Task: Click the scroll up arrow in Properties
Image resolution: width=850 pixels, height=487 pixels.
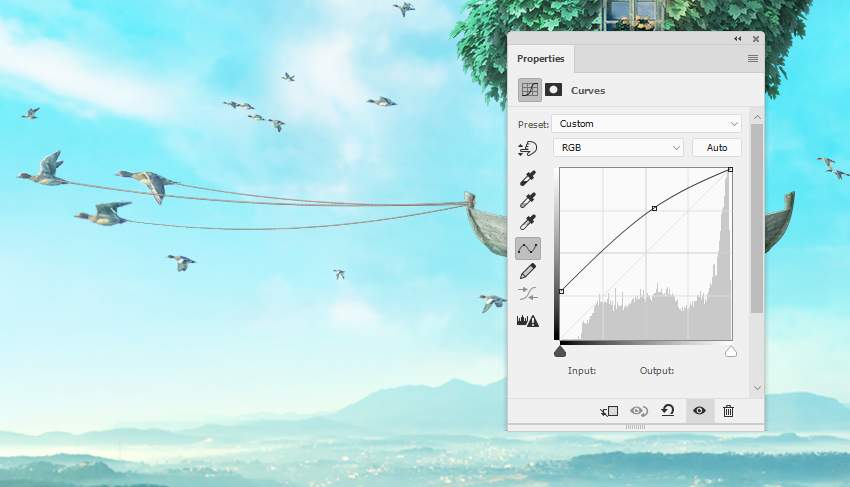Action: point(757,117)
